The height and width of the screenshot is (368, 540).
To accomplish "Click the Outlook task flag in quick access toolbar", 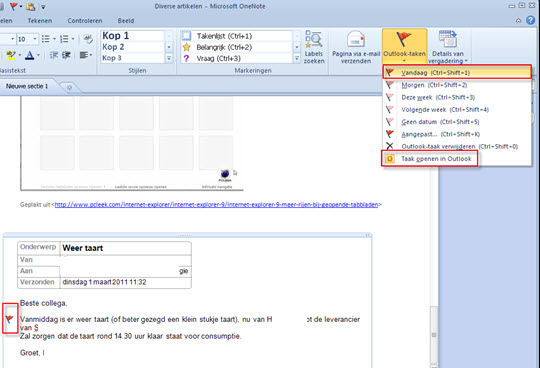I will coord(14,6).
